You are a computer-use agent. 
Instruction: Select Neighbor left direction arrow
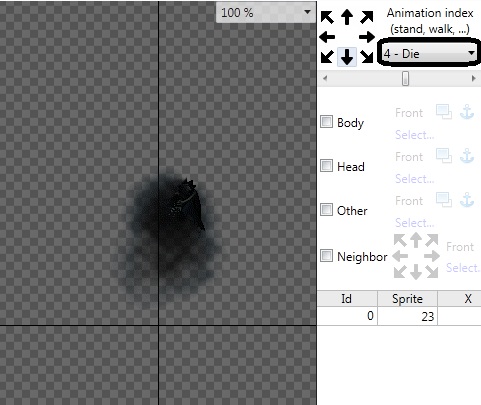click(400, 256)
